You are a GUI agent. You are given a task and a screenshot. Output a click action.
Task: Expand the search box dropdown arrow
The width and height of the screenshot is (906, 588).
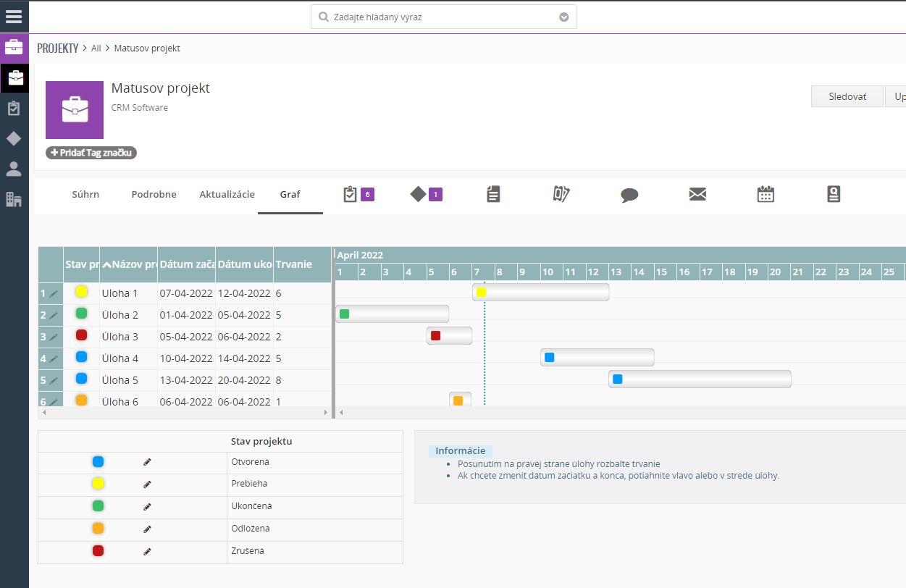pyautogui.click(x=564, y=17)
